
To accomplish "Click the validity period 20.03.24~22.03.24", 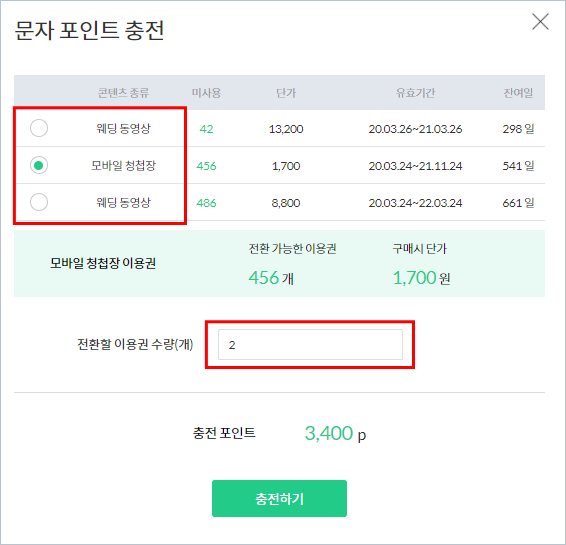I will point(415,203).
